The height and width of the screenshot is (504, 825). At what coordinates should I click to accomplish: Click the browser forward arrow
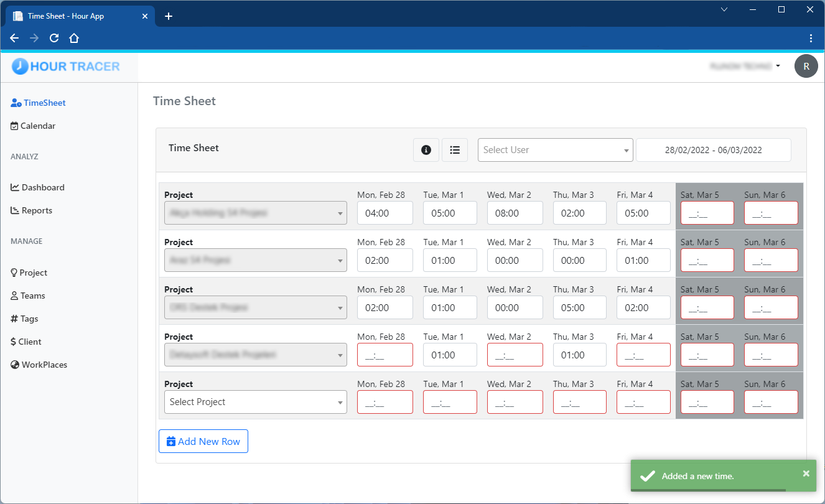point(34,38)
